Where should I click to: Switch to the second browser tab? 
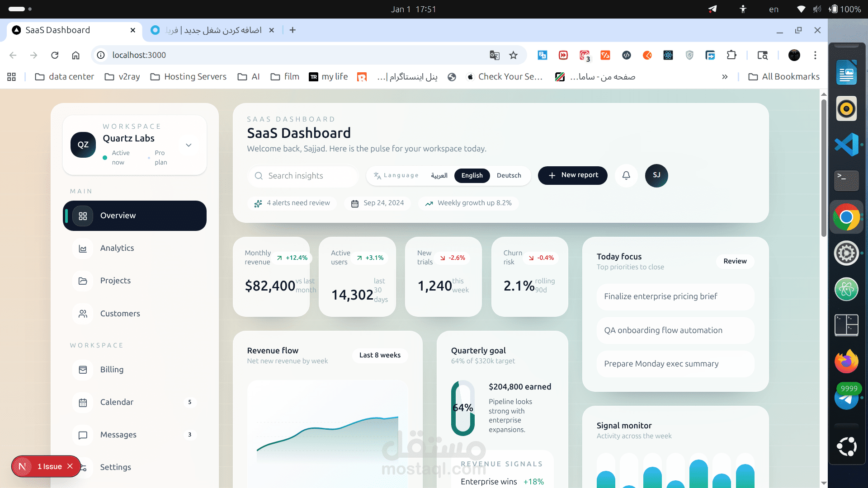point(213,30)
